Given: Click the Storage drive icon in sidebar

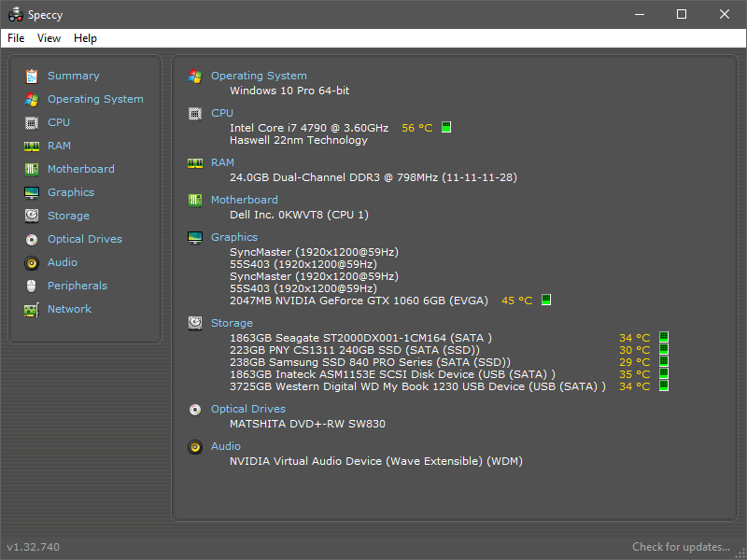Looking at the screenshot, I should click(32, 216).
